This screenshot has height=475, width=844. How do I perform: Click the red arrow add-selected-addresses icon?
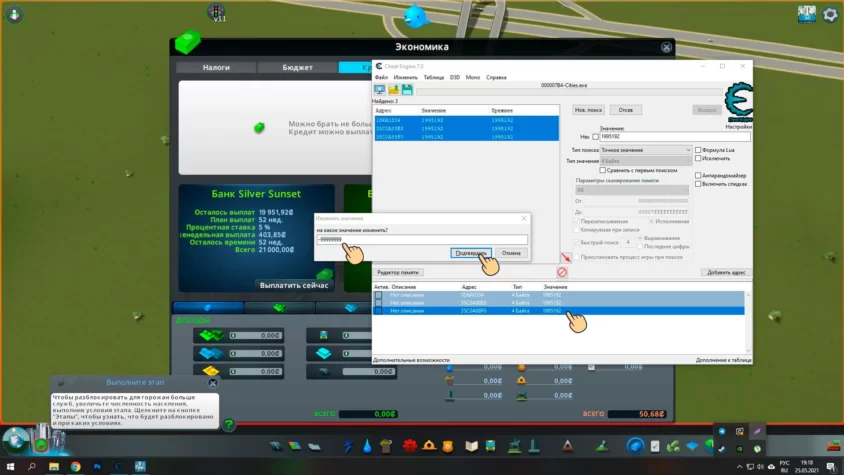point(565,258)
